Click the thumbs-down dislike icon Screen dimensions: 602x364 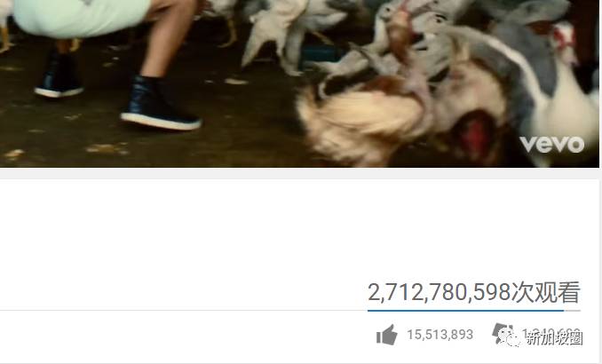coord(501,333)
